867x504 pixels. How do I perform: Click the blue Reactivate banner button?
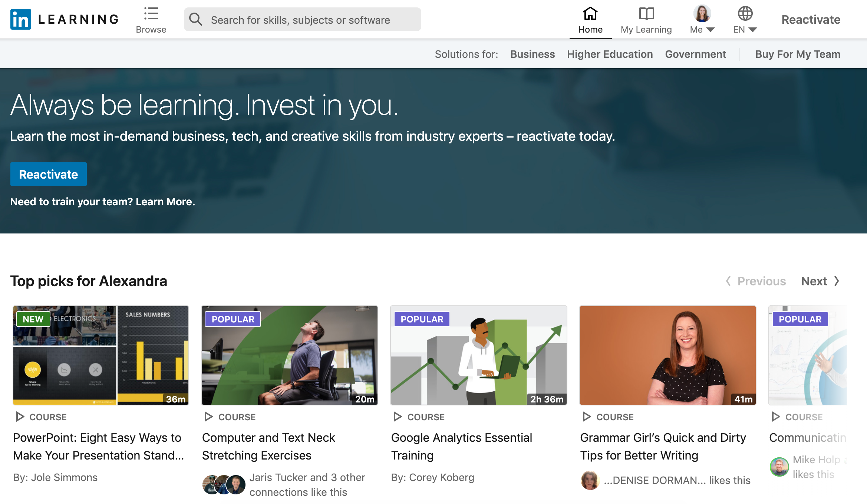pyautogui.click(x=49, y=174)
